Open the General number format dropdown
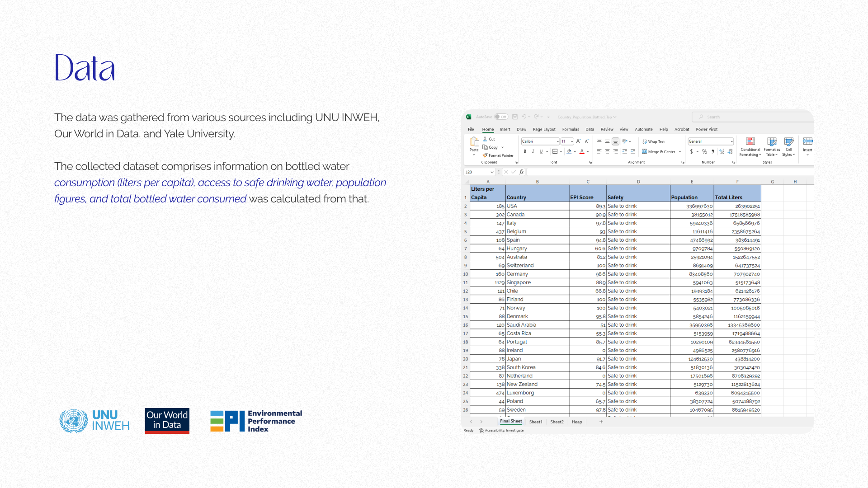868x488 pixels. (731, 141)
